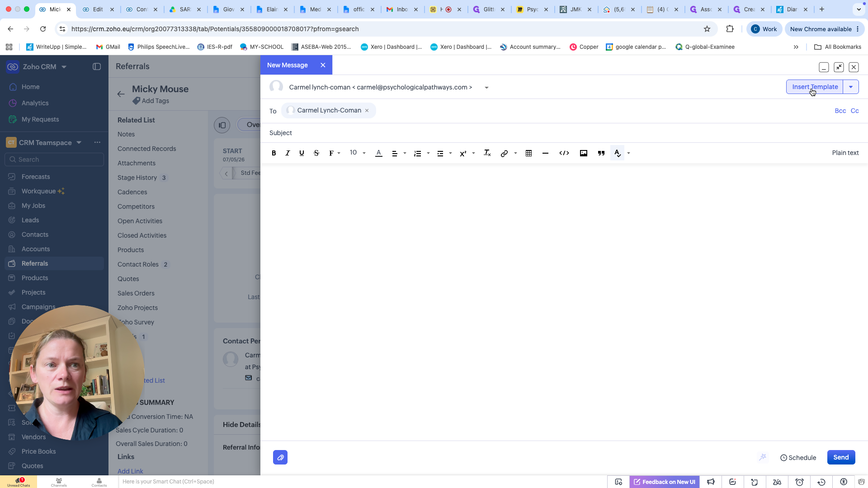Insert a block quote
This screenshot has width=868, height=488.
point(601,153)
